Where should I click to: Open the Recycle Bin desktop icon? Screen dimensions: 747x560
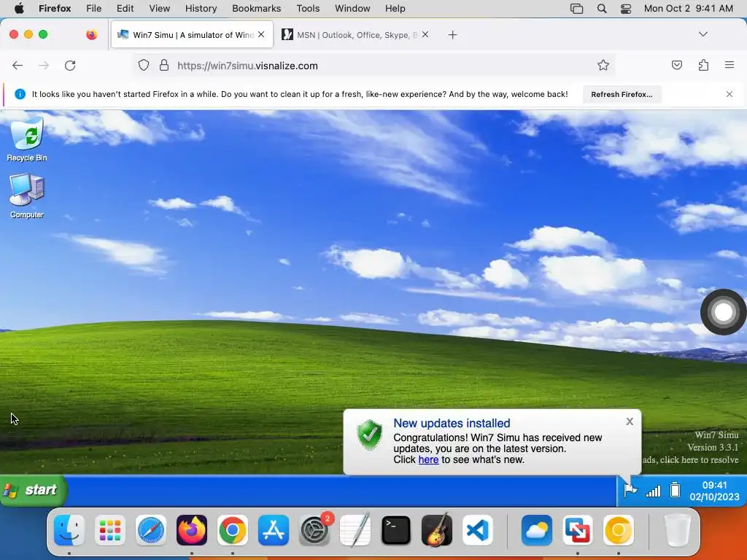[27, 139]
